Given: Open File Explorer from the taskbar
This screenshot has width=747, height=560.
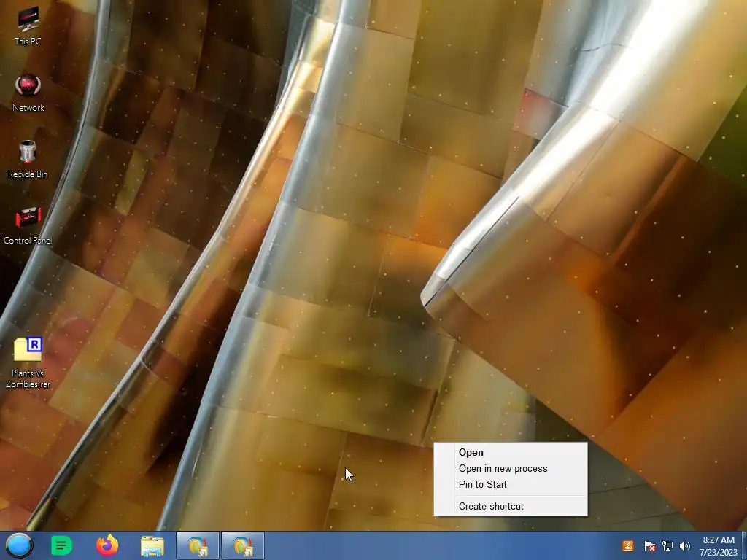Looking at the screenshot, I should pos(152,546).
